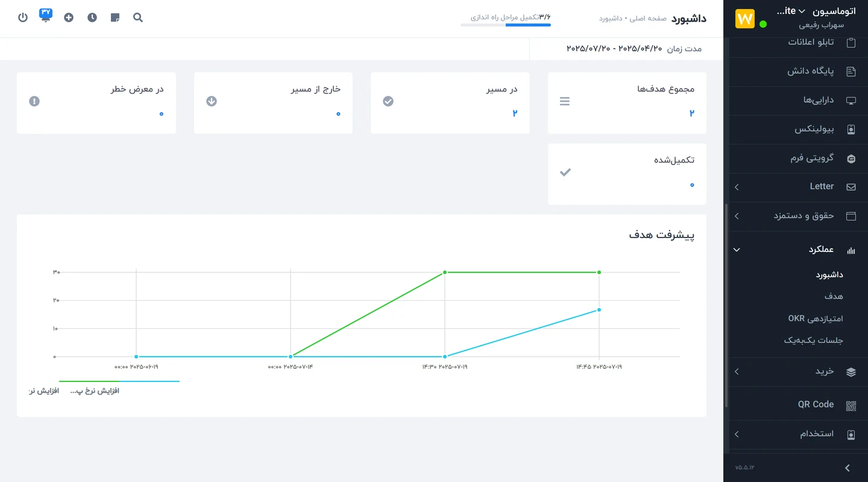868x482 pixels.
Task: Click the down arrow icon on خارج از مسیر card
Action: click(212, 101)
